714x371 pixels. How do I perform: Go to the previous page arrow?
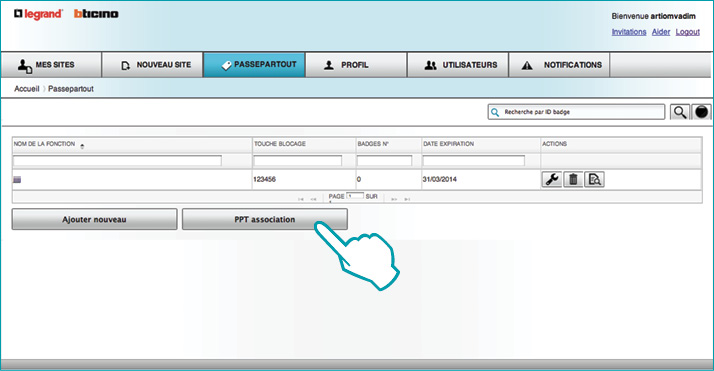313,199
